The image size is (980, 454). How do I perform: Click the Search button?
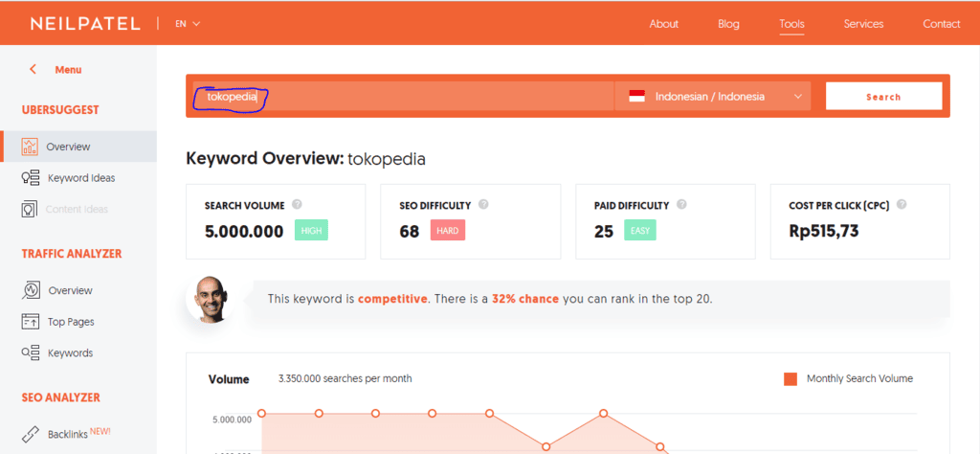pyautogui.click(x=883, y=97)
